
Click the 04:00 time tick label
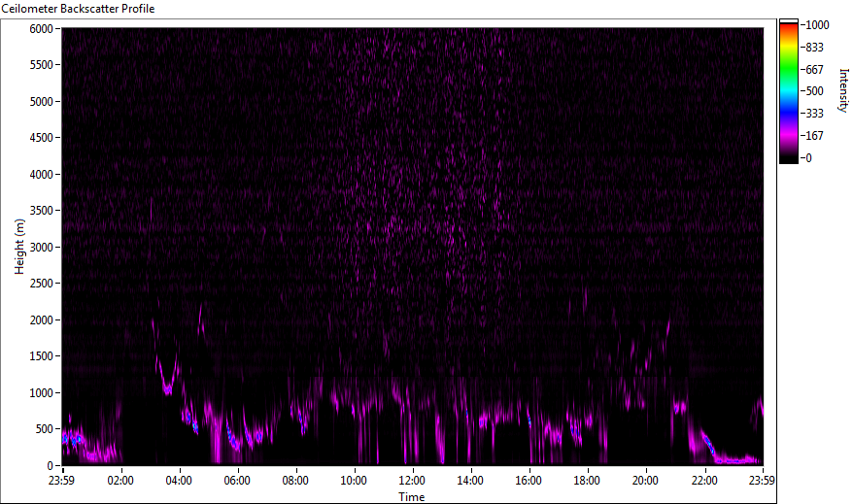tap(179, 481)
